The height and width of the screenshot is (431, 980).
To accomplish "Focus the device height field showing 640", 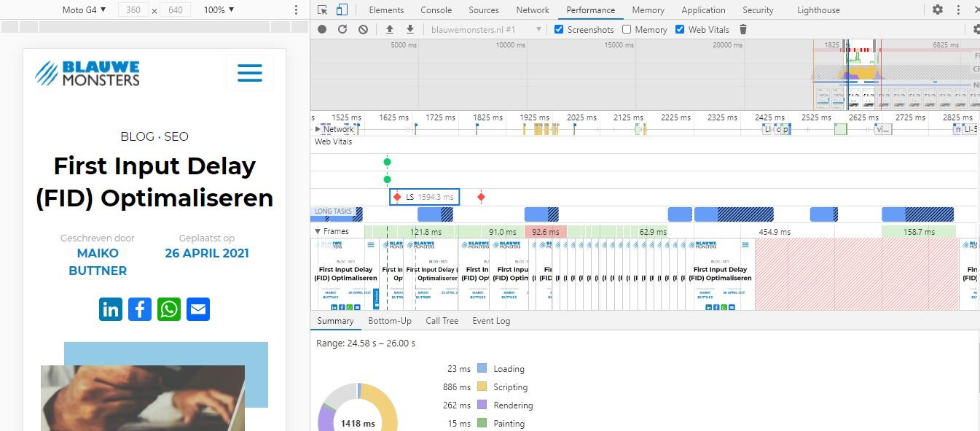I will 175,10.
